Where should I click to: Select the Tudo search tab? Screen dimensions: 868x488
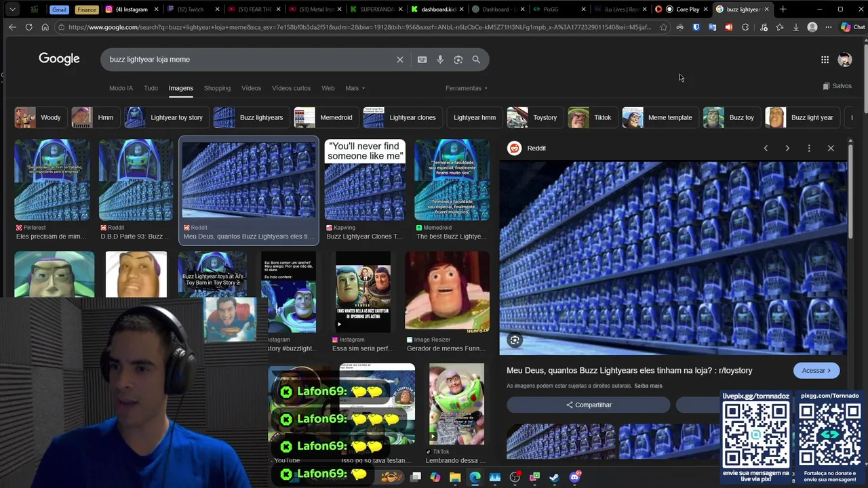coord(151,88)
